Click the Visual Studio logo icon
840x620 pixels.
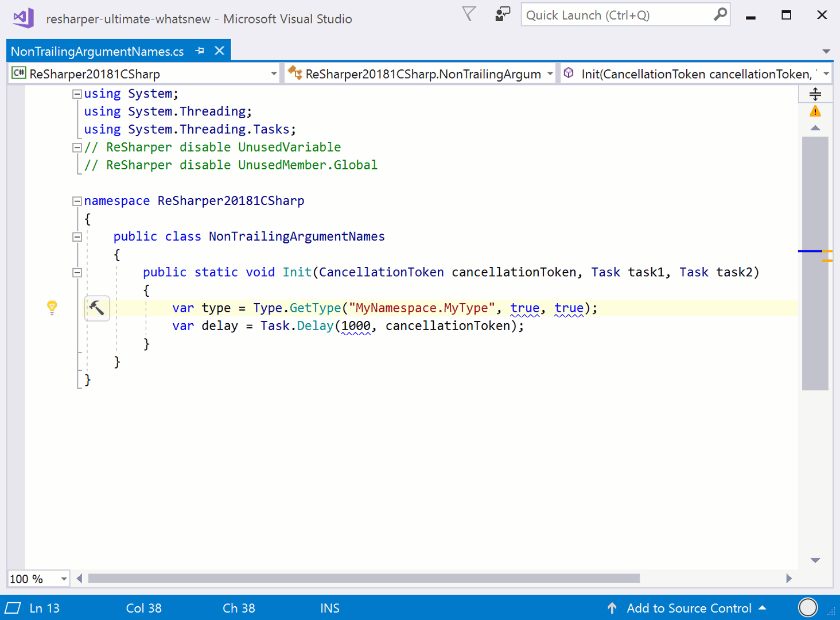tap(23, 18)
